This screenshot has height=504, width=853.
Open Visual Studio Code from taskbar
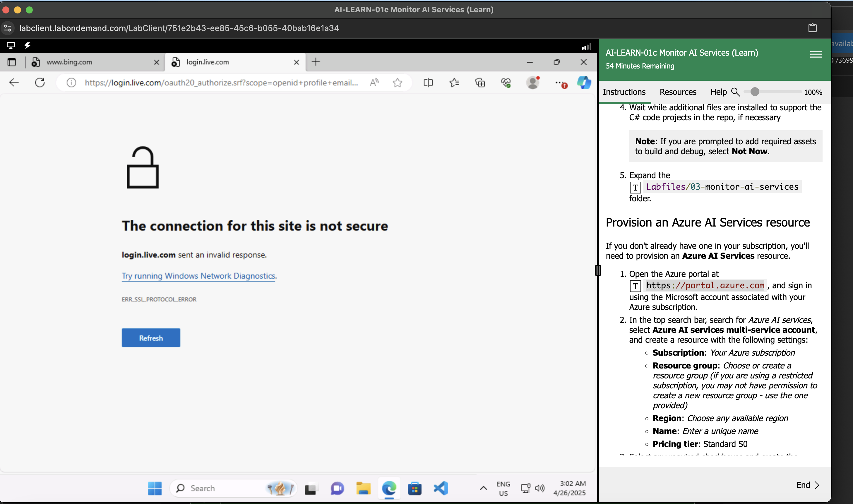pyautogui.click(x=441, y=488)
